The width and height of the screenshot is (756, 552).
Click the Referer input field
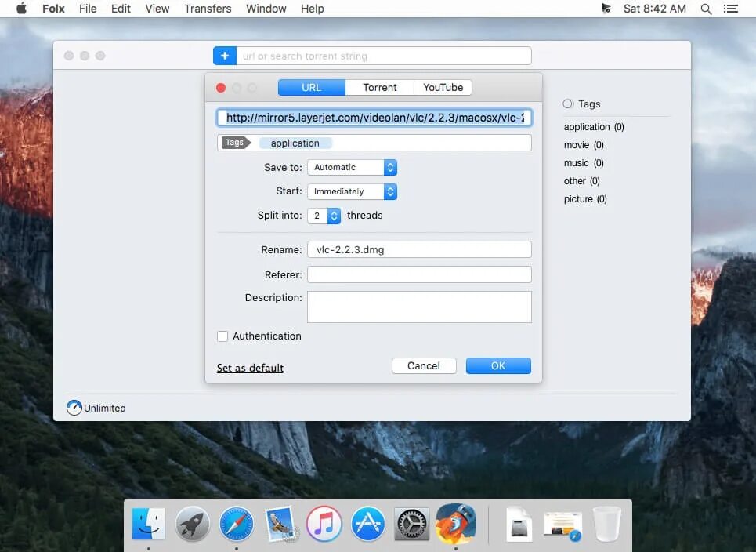(419, 274)
